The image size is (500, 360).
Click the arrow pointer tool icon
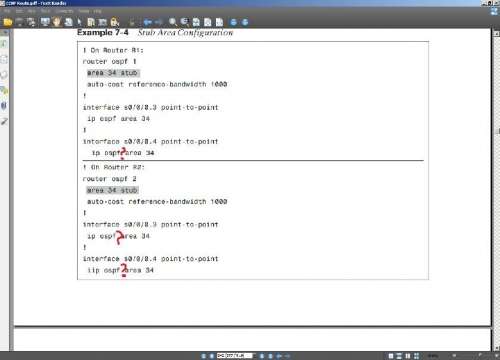click(80, 22)
